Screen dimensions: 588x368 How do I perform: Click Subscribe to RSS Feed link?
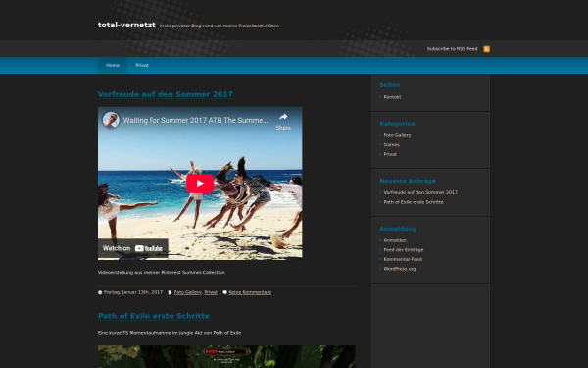click(452, 49)
